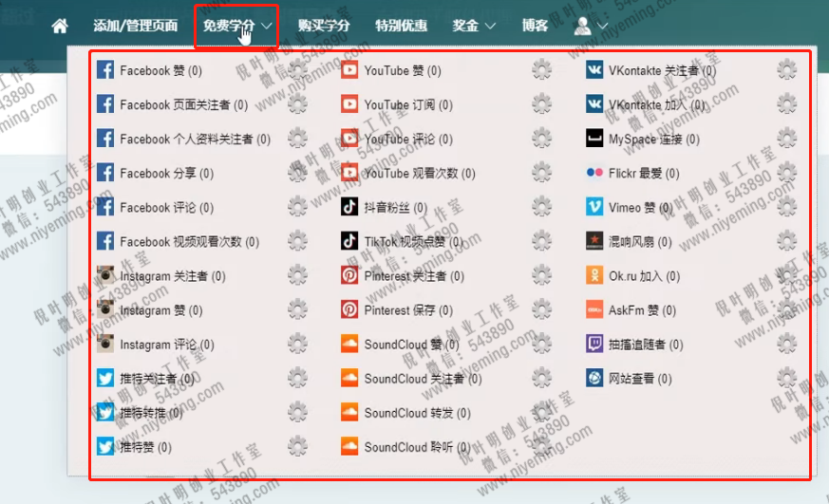
Task: Click the YouTube icon beside YouTube 评论
Action: point(349,139)
